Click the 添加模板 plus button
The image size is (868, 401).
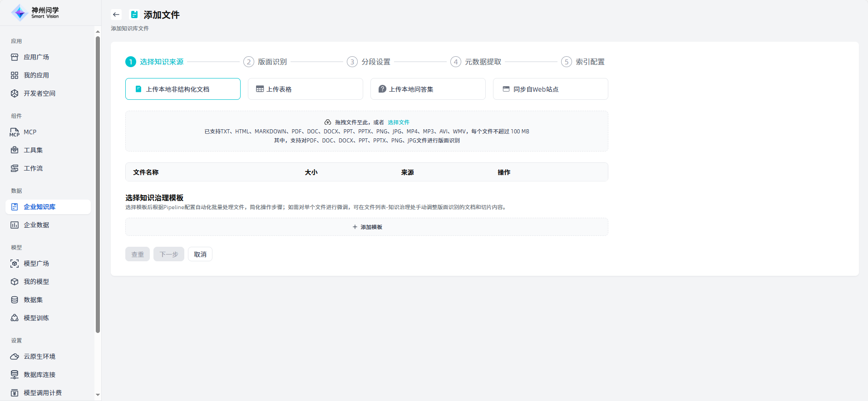coord(367,227)
